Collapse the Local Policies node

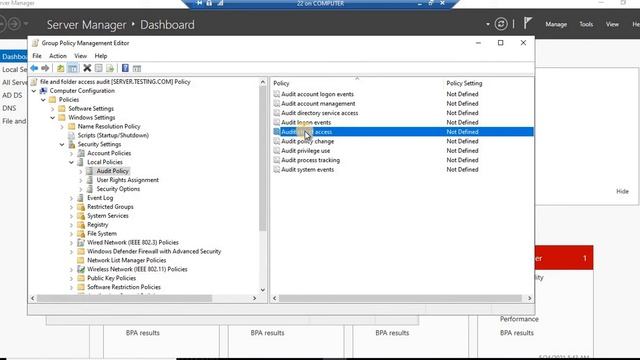pos(71,162)
